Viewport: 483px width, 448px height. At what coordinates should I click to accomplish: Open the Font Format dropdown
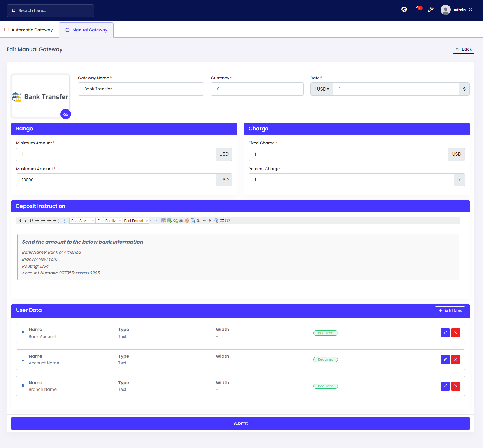[136, 221]
